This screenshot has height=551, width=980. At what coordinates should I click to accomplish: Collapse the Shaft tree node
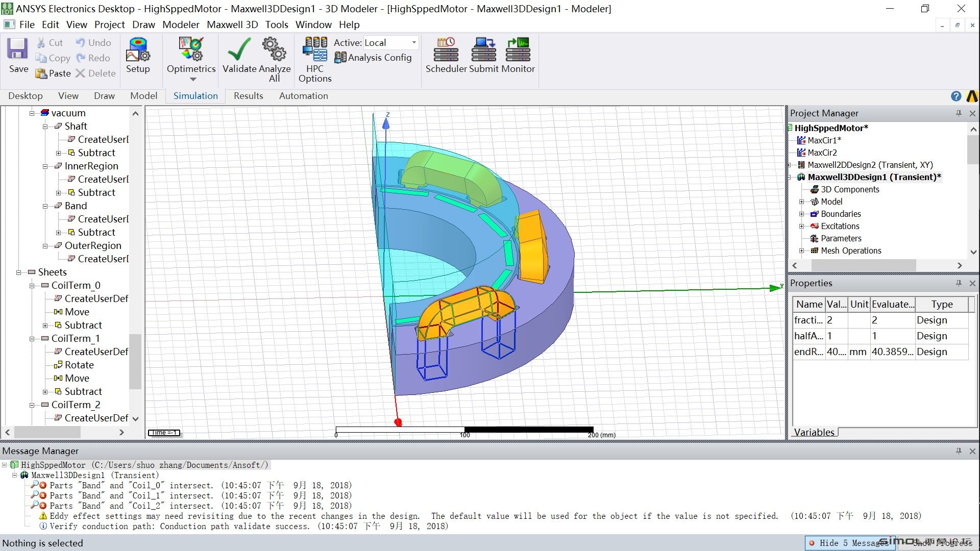[x=45, y=127]
